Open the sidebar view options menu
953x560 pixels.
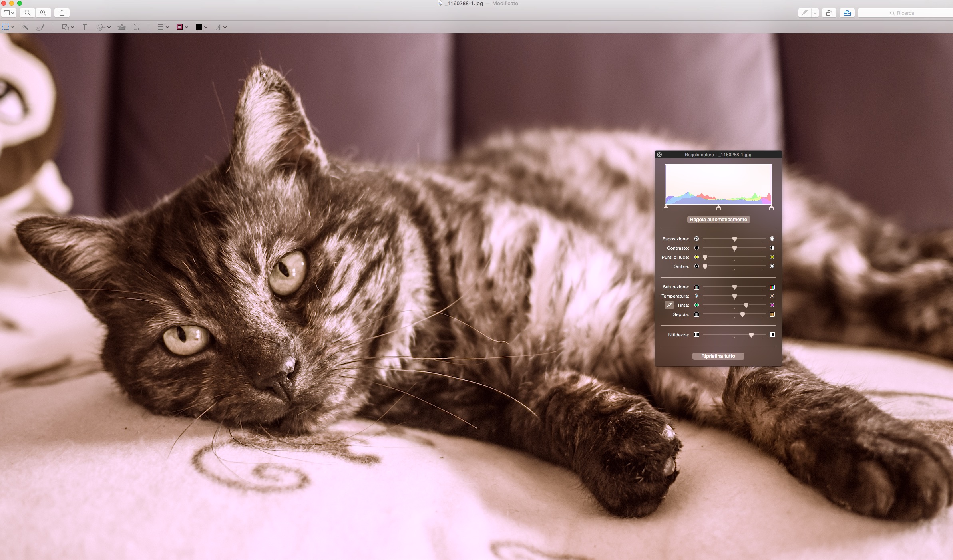coord(8,13)
